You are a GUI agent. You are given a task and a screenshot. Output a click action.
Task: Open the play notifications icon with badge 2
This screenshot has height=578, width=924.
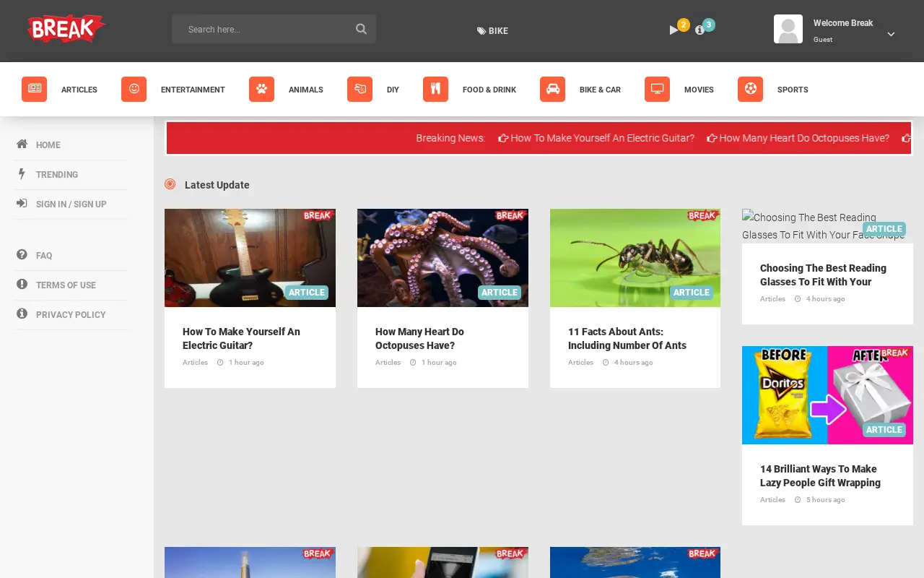[x=674, y=30]
